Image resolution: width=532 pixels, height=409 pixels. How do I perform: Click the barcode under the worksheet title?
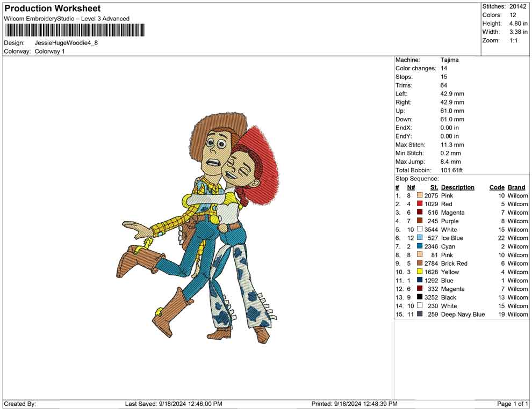(x=75, y=30)
